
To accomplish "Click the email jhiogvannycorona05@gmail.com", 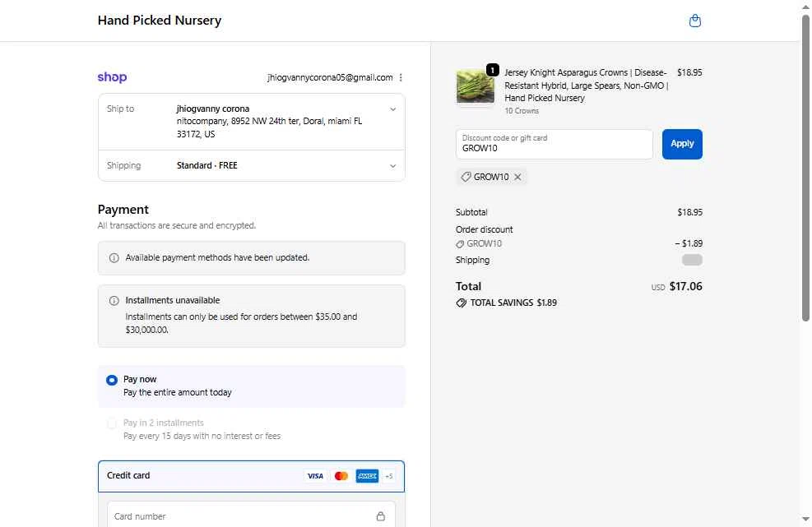I will point(330,77).
